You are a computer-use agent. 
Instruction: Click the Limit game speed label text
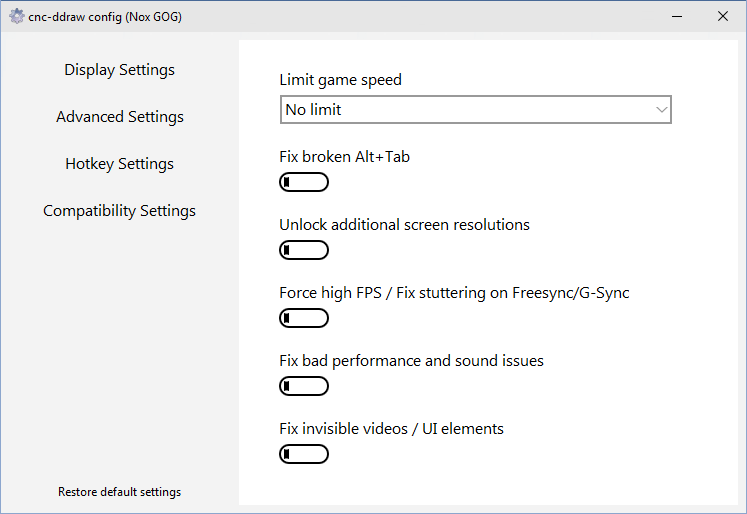pyautogui.click(x=340, y=80)
